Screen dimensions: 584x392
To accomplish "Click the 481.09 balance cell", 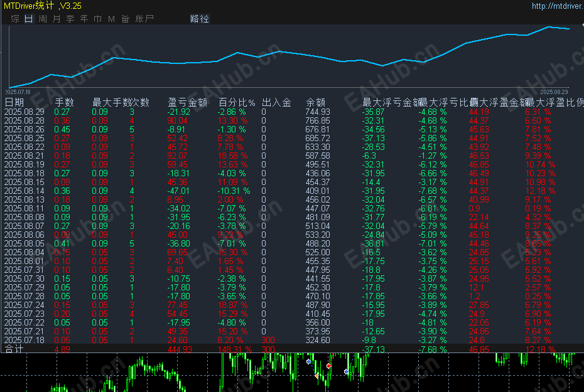I will 318,217.
